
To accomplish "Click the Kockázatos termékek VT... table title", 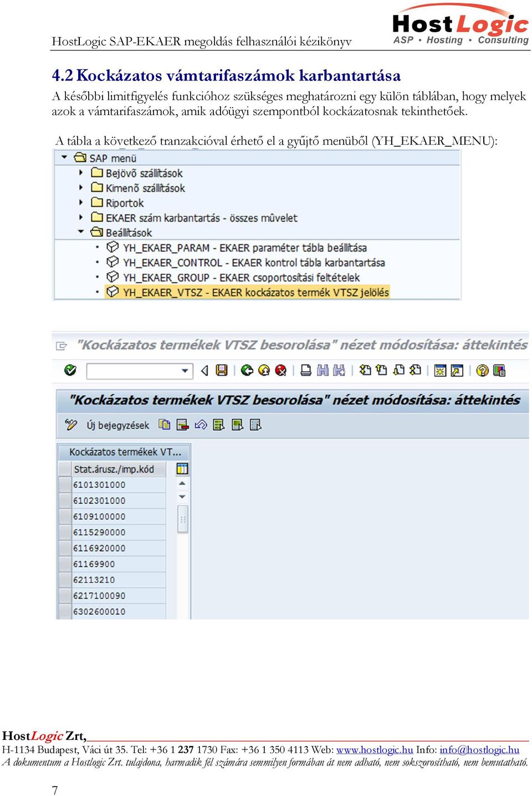I will 125,452.
